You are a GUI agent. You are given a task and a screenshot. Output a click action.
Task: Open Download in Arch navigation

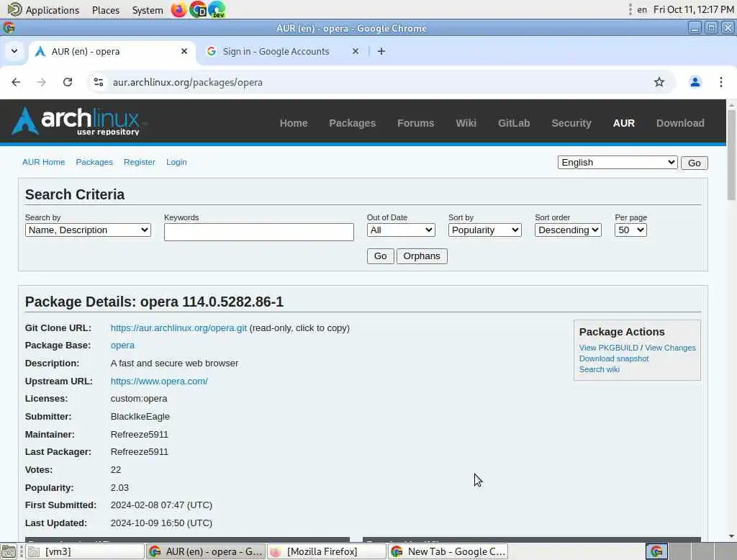pyautogui.click(x=680, y=123)
